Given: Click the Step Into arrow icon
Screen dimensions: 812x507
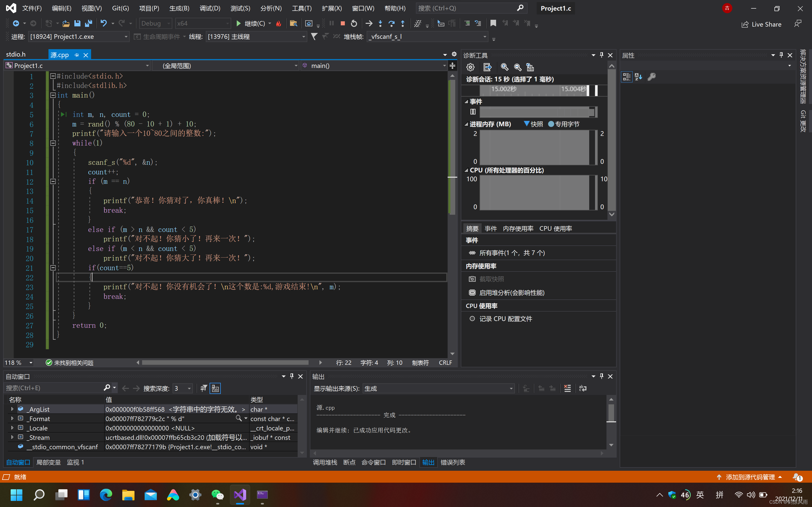Looking at the screenshot, I should (380, 24).
